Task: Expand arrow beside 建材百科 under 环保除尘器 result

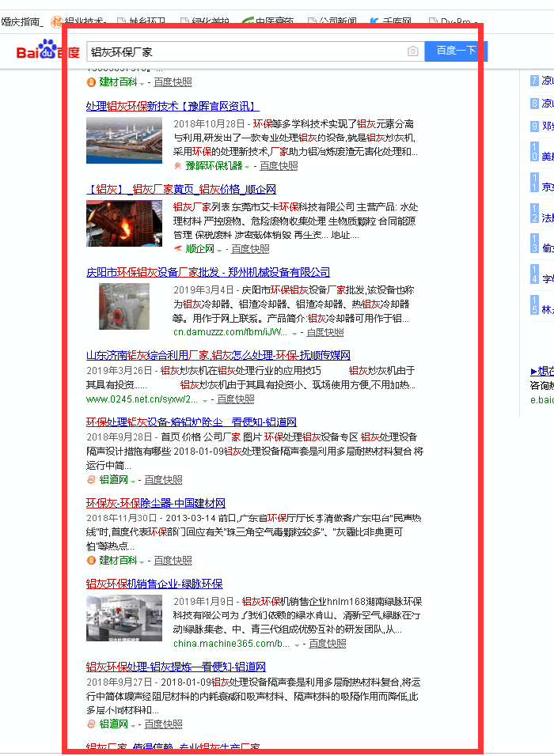Action: pos(142,561)
